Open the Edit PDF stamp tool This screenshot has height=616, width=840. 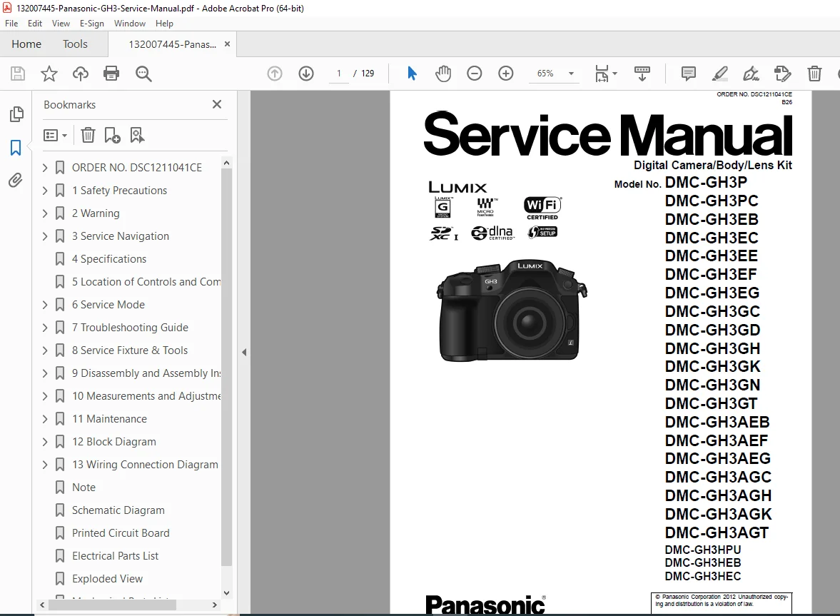(x=783, y=74)
